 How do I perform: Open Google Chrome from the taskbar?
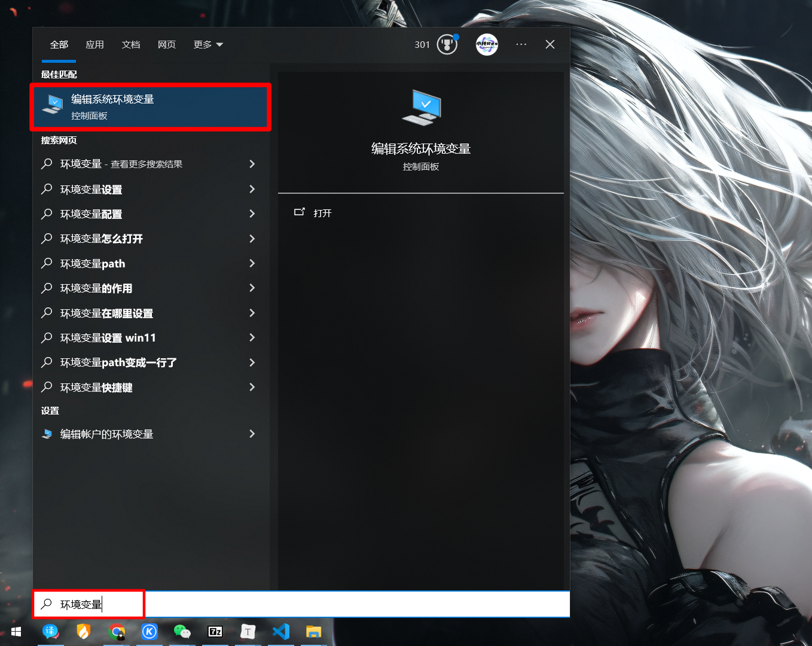click(x=117, y=632)
